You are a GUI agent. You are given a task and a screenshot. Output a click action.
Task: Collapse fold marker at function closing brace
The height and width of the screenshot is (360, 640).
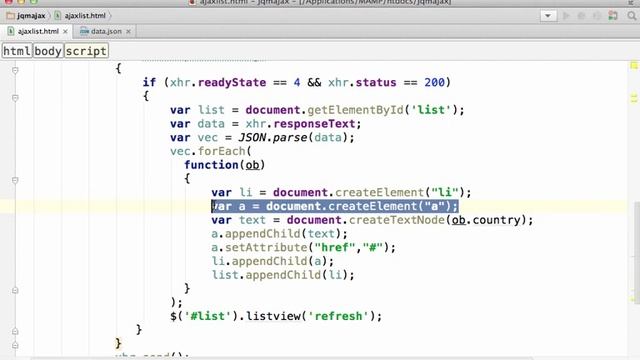(x=15, y=290)
